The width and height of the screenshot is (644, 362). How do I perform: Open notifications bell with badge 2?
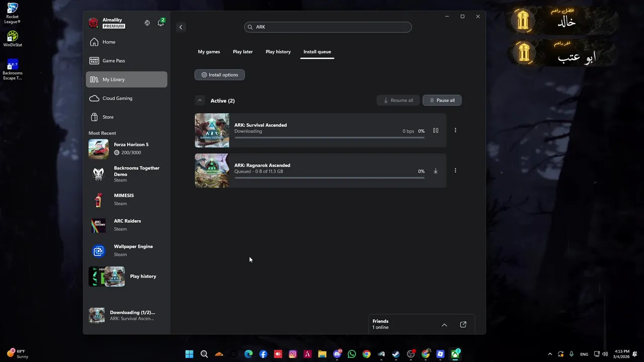click(161, 23)
